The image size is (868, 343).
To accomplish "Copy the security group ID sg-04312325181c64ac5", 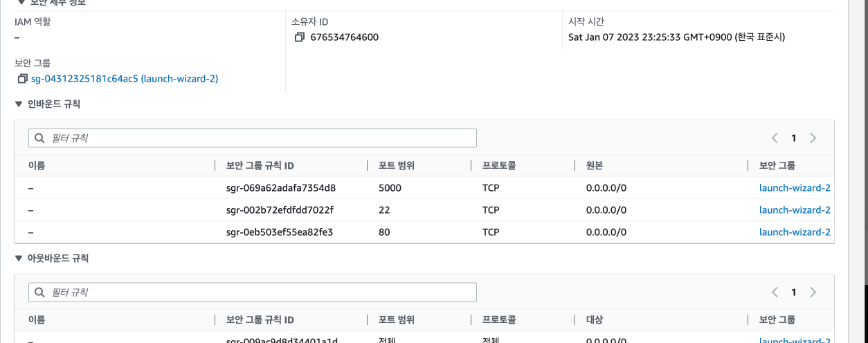I will click(x=23, y=79).
